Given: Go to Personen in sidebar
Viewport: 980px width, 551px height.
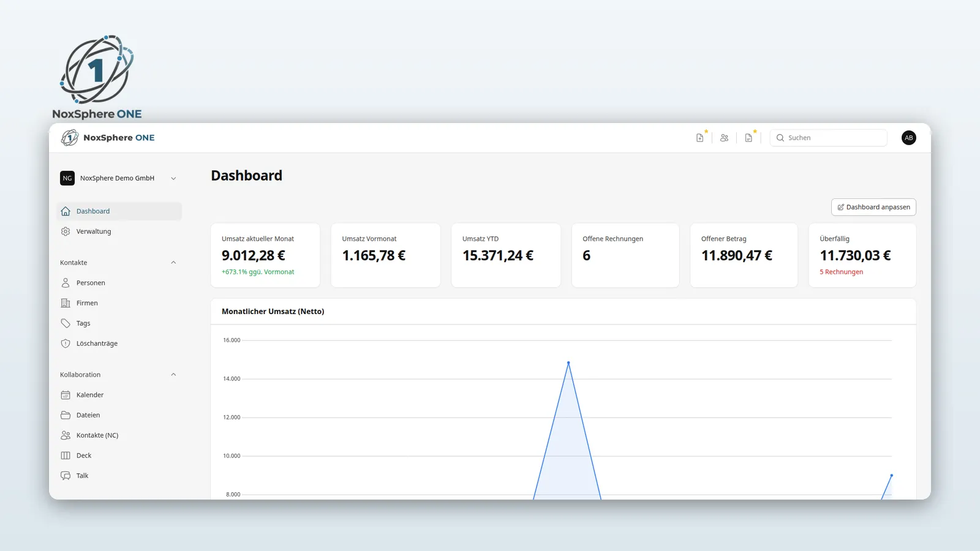Looking at the screenshot, I should coord(119,283).
